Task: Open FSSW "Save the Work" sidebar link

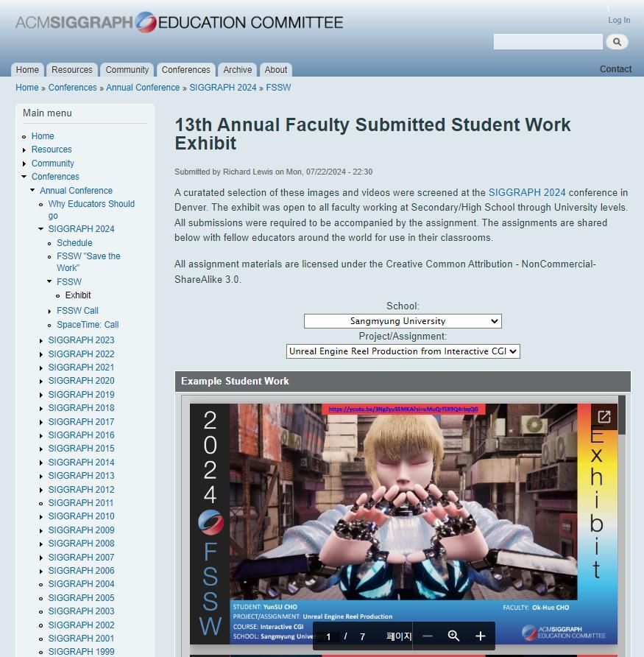Action: pos(88,262)
